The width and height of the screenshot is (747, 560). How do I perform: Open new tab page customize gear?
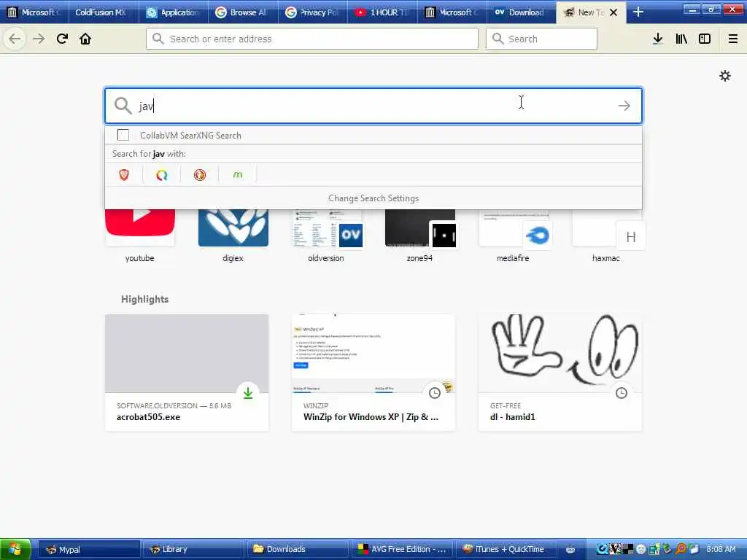pos(724,76)
